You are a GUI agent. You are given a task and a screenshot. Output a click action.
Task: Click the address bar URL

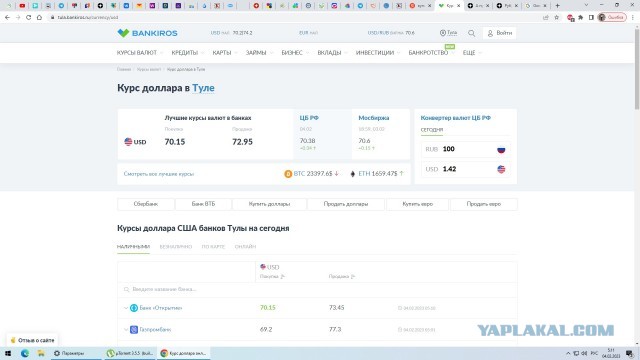(x=88, y=18)
